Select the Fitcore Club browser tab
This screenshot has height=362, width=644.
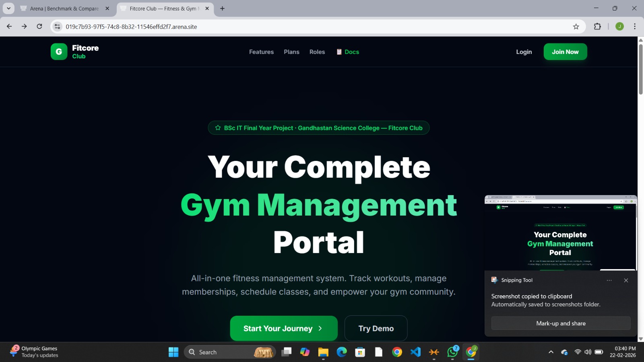tap(165, 8)
